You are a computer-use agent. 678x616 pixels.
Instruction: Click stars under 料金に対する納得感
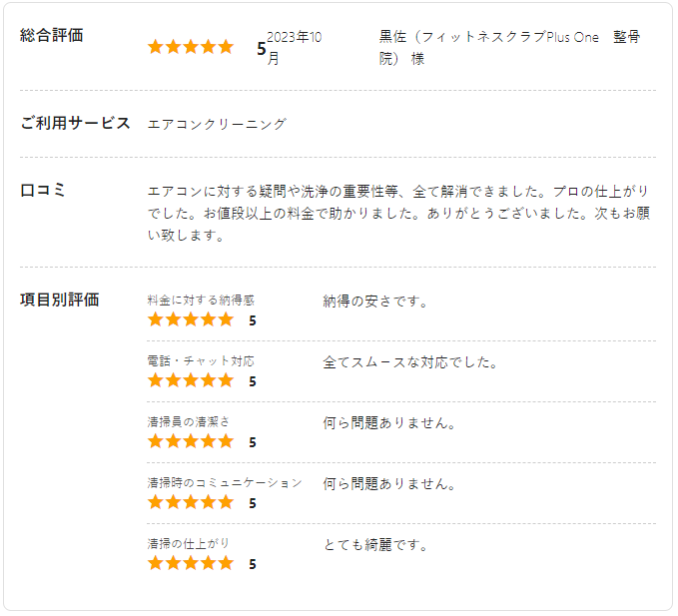pos(190,320)
